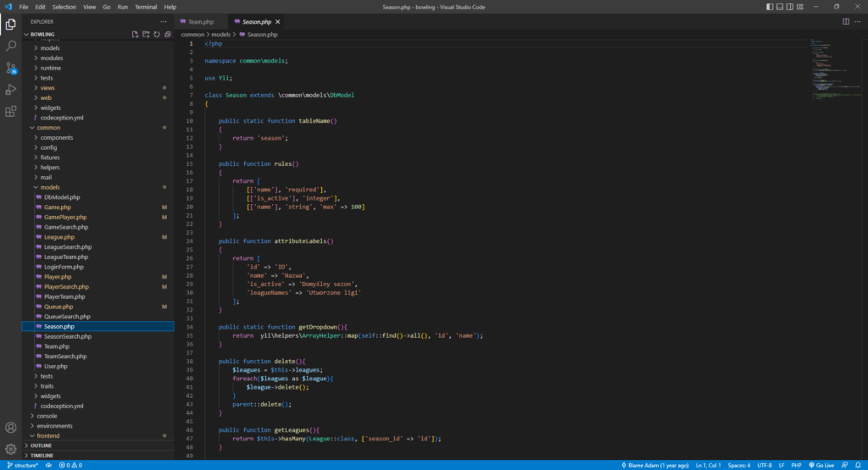The width and height of the screenshot is (868, 470).
Task: Click Ln 1, Col 1 position indicator
Action: 708,465
